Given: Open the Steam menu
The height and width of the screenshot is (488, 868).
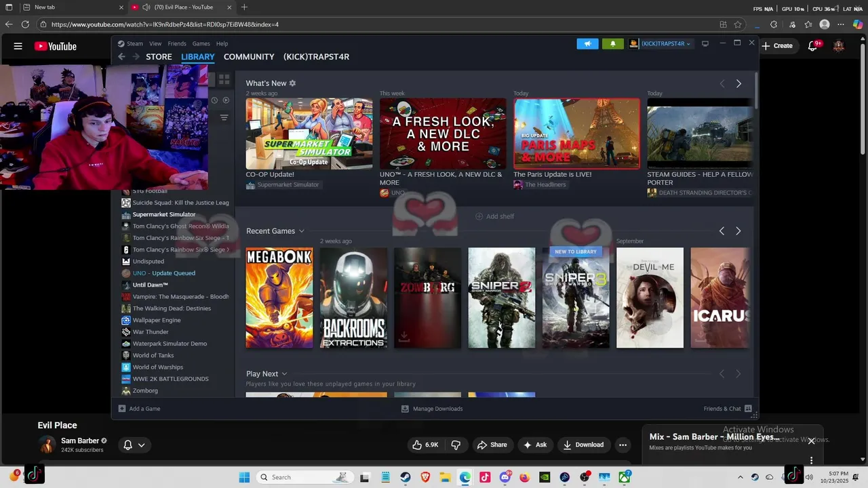Looking at the screenshot, I should point(135,43).
